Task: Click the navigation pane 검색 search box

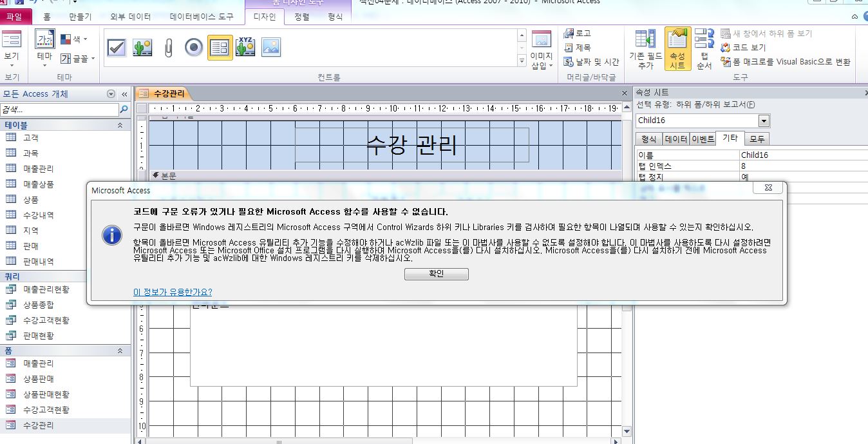Action: coord(59,110)
